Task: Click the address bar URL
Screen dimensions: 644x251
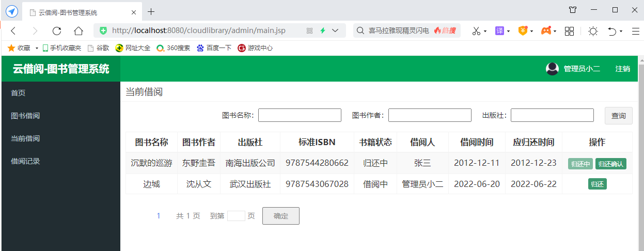Action: 198,31
